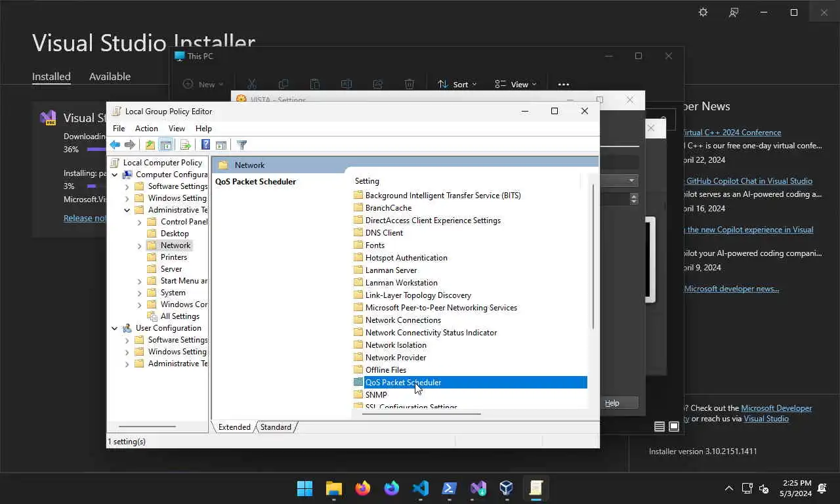Screen dimensions: 840x504
Task: Open File Explorer from taskbar
Action: (334, 488)
